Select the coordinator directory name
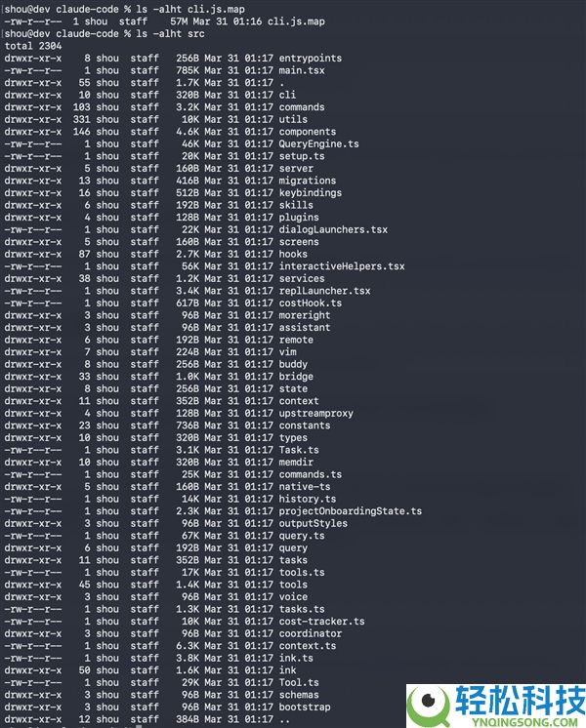This screenshot has width=586, height=728. click(x=311, y=633)
